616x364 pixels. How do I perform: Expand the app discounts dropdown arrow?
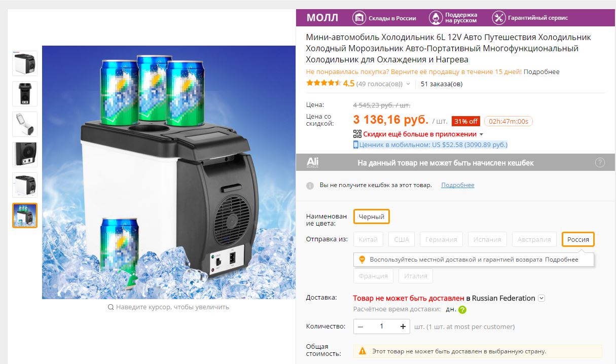(x=481, y=135)
